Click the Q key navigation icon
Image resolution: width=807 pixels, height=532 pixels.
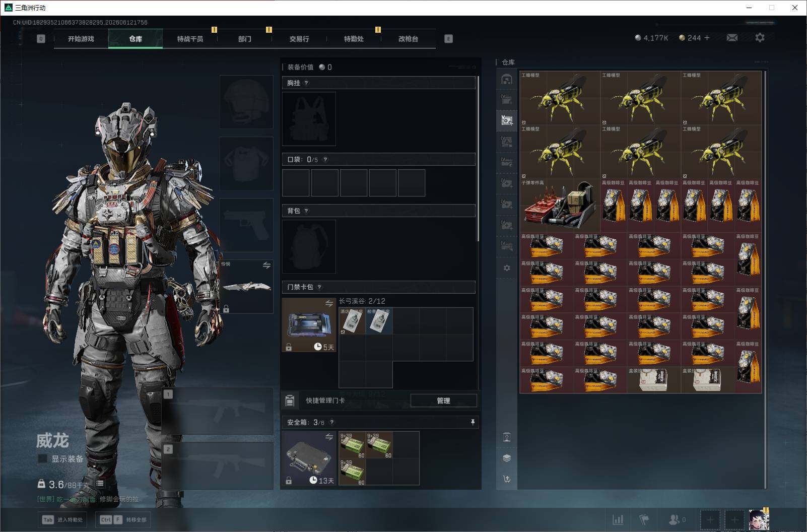pos(41,39)
